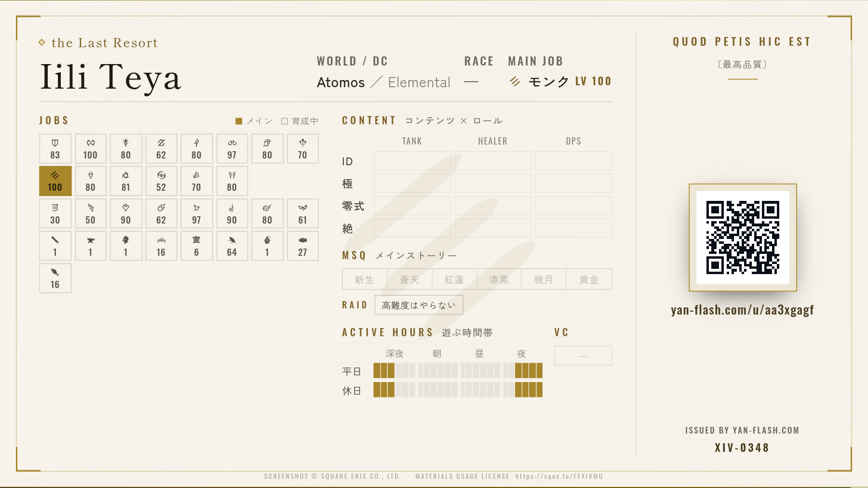868x488 pixels.
Task: Open the VC selection box
Action: coord(583,356)
